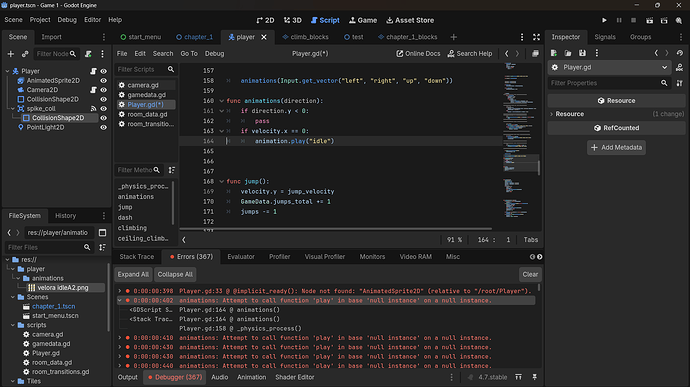Instantiate a child scene with the link icon
The height and width of the screenshot is (387, 690).
[25, 54]
